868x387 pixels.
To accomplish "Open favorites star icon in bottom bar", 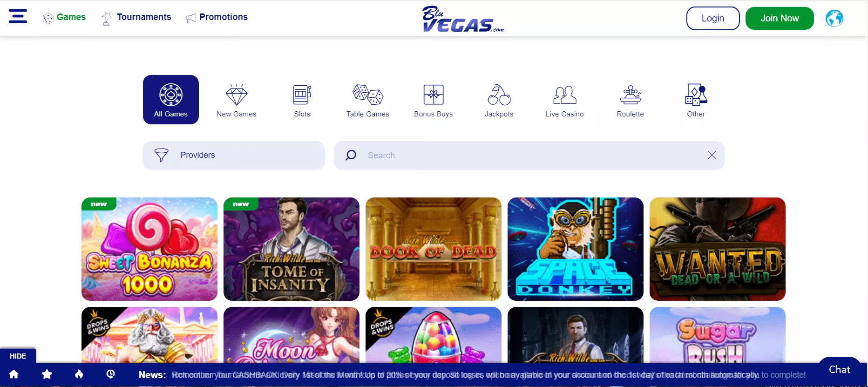I will 47,374.
